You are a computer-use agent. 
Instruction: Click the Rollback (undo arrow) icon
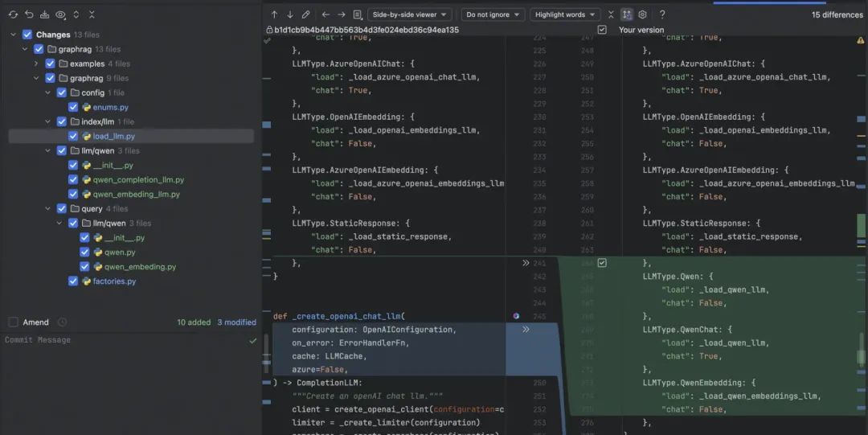[29, 14]
